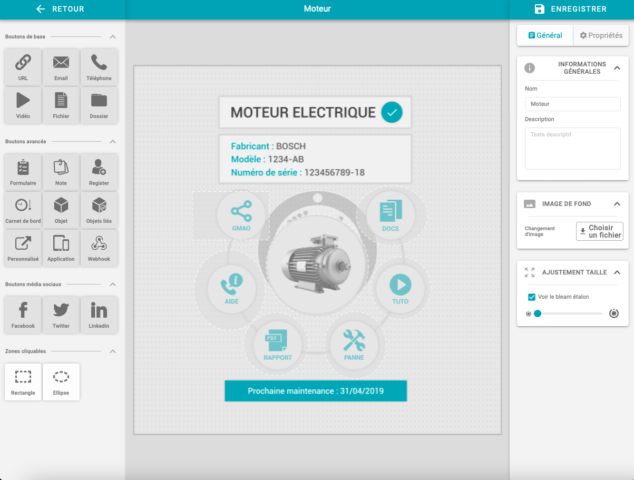Click the size adjustment slider handle

coord(537,314)
